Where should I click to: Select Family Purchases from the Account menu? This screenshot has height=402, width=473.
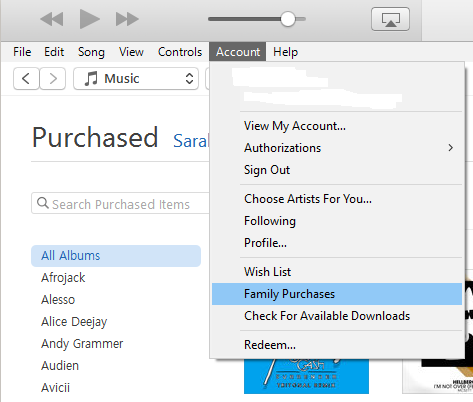[x=337, y=294]
